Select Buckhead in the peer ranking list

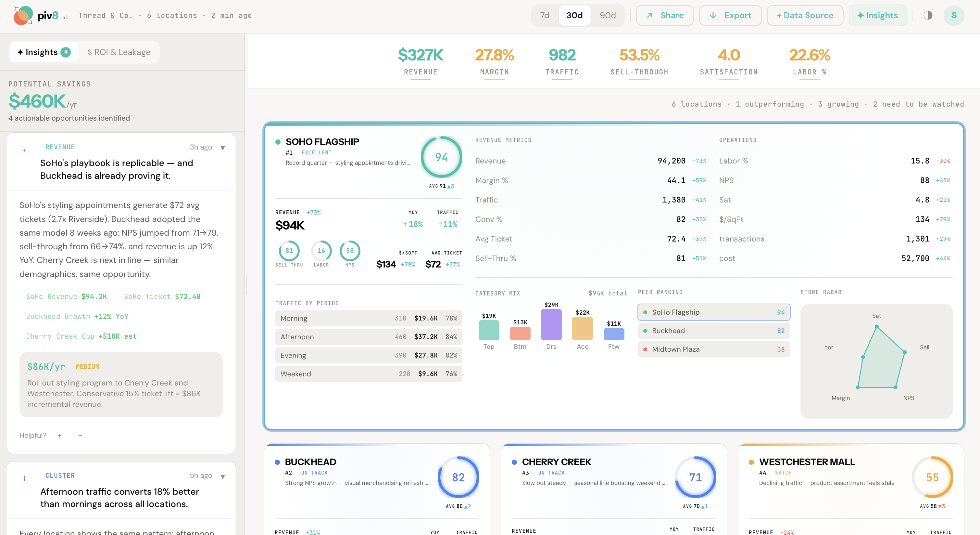click(713, 331)
